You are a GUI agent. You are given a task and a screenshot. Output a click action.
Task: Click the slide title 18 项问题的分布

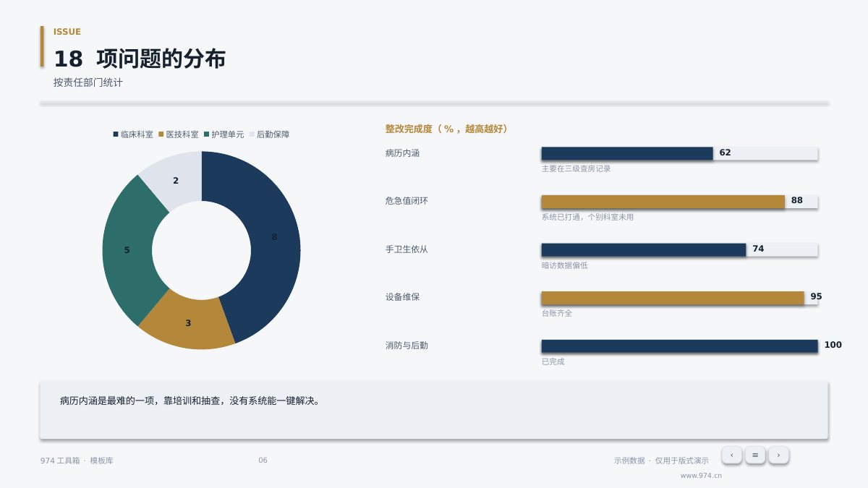coord(140,59)
